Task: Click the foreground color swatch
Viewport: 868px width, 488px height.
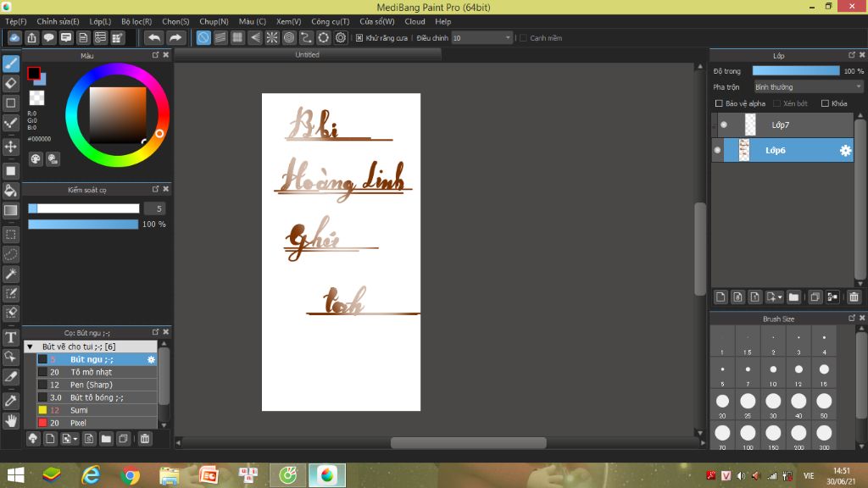Action: coord(34,73)
